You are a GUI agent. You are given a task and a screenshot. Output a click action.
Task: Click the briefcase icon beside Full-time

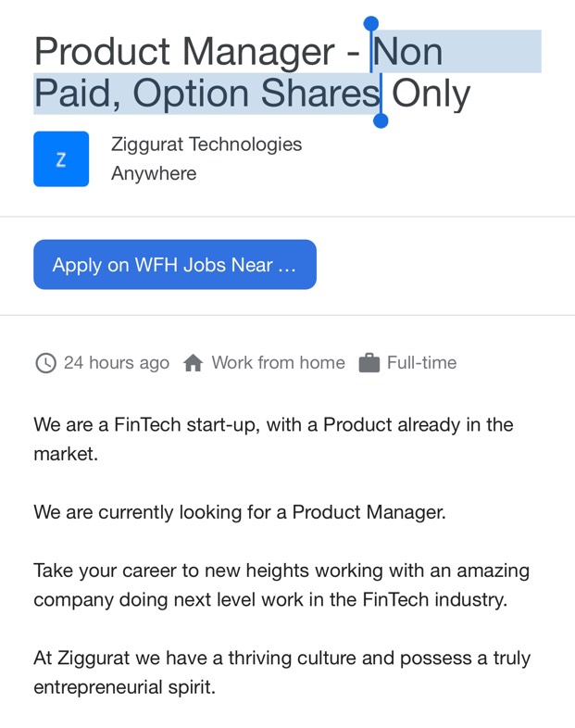coord(369,363)
